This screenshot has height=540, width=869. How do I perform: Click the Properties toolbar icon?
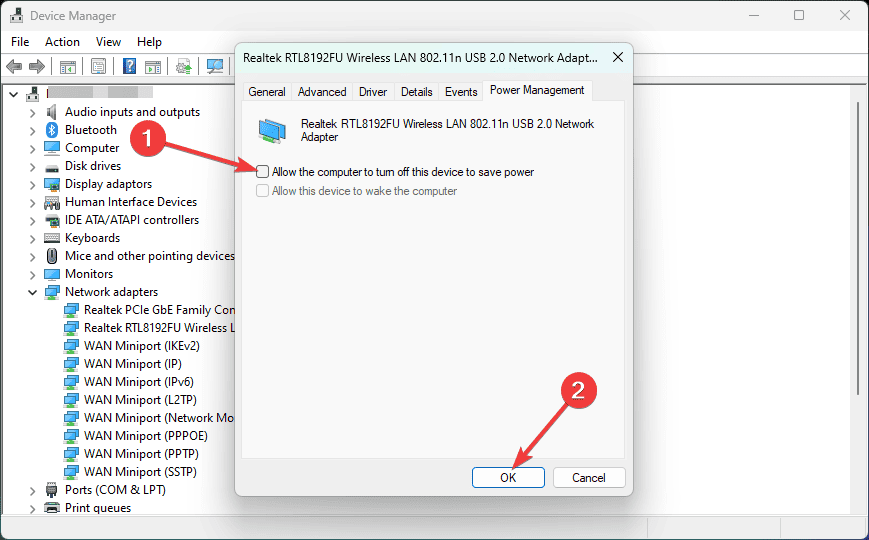(x=99, y=67)
